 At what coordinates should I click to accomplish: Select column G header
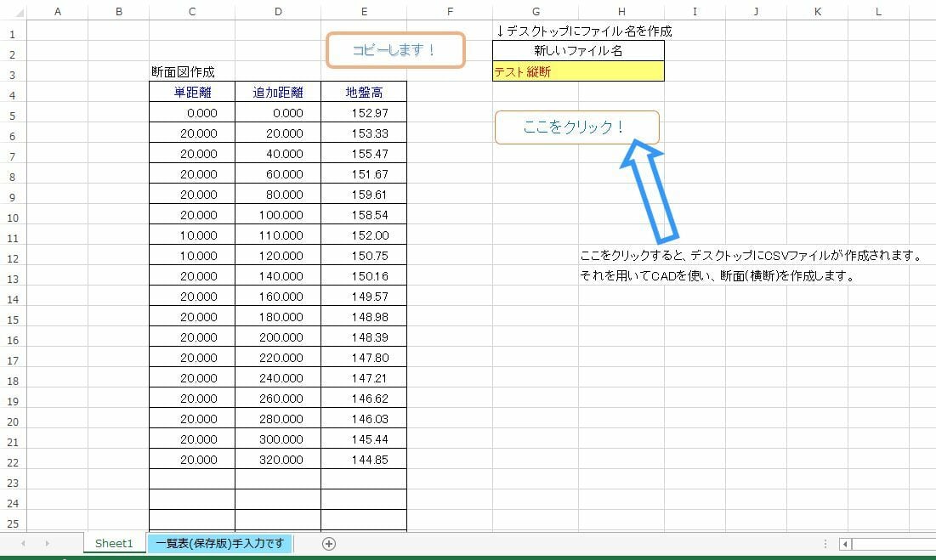tap(536, 11)
